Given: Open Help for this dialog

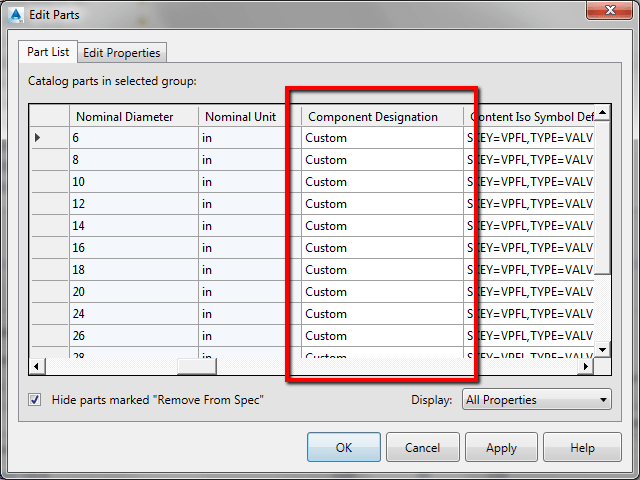Looking at the screenshot, I should pyautogui.click(x=582, y=448).
